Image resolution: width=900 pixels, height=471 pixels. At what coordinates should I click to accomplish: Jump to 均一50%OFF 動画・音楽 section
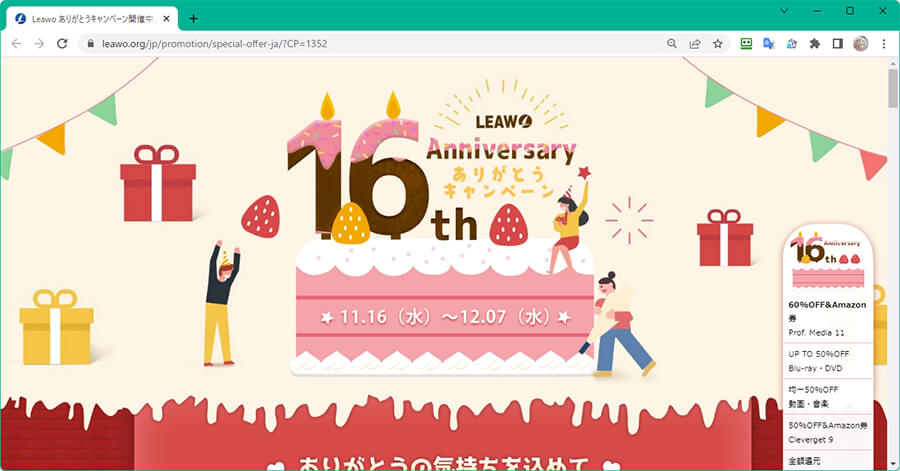tap(827, 396)
